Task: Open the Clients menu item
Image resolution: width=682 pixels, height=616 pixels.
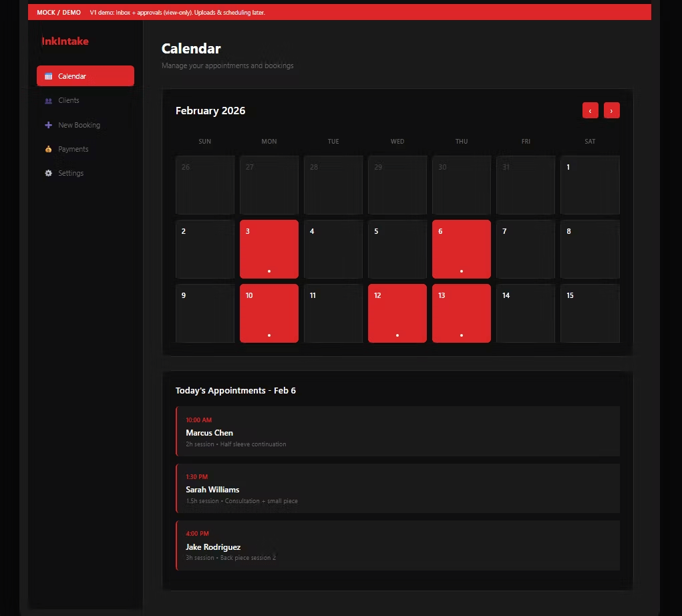Action: coord(69,100)
